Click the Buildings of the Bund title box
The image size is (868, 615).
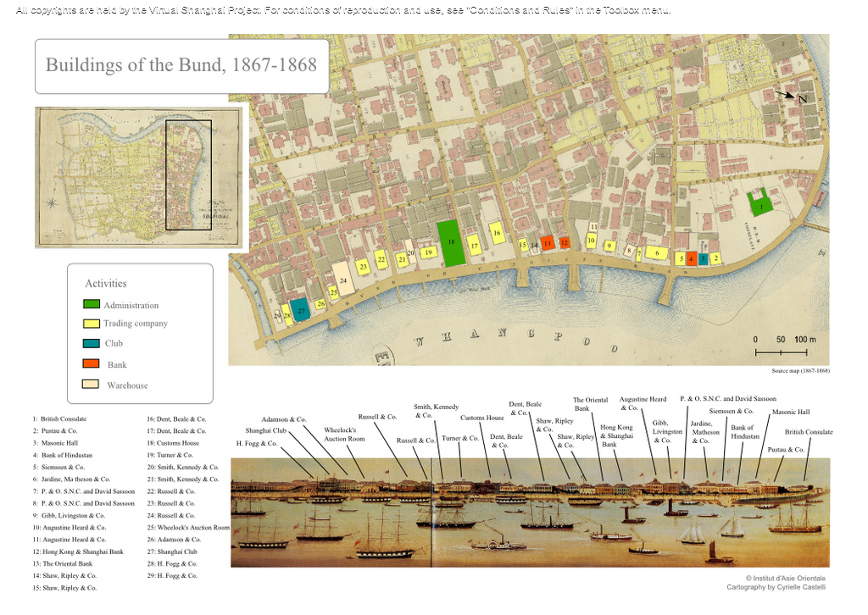pos(181,65)
